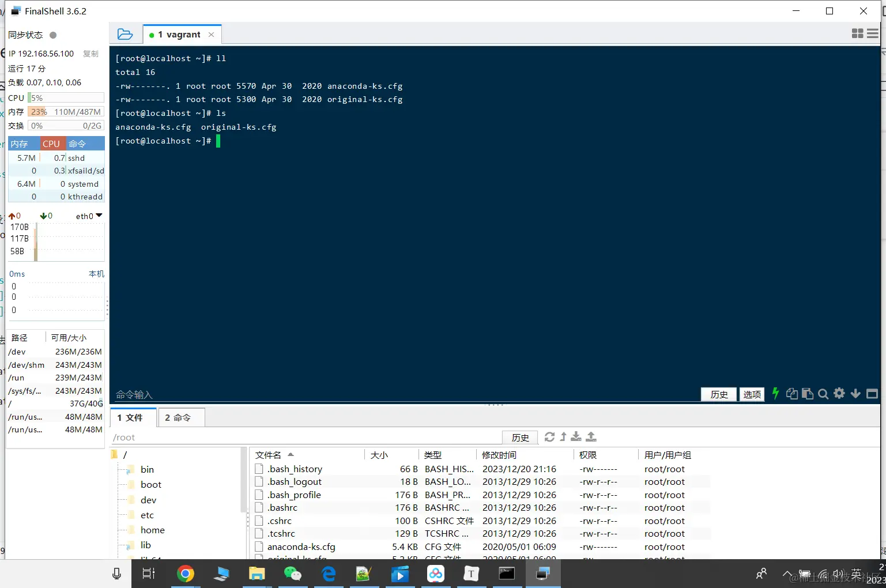Viewport: 886px width, 588px height.
Task: Expand the bin folder in tree
Action: (x=147, y=469)
